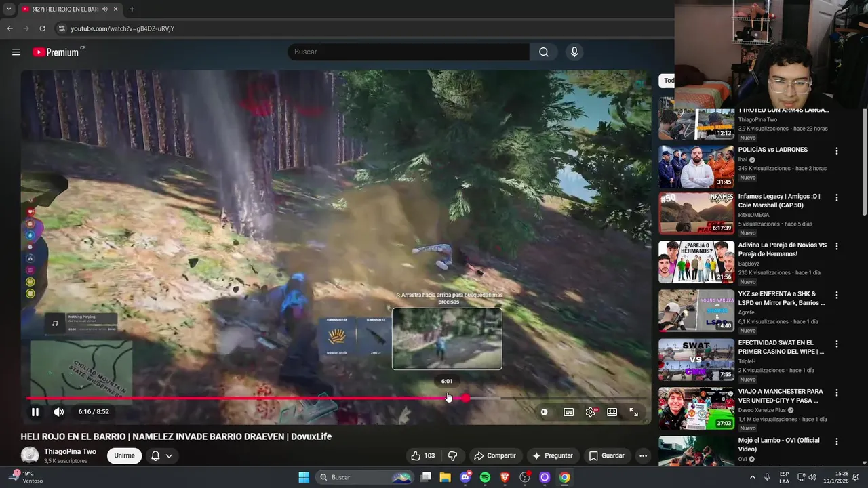Reload the page in Chrome

pyautogui.click(x=43, y=28)
